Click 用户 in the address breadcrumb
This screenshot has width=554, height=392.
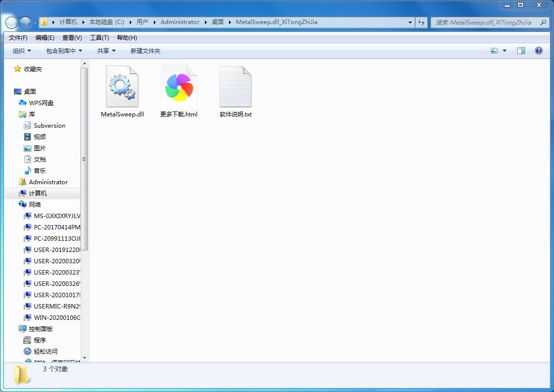[x=143, y=22]
